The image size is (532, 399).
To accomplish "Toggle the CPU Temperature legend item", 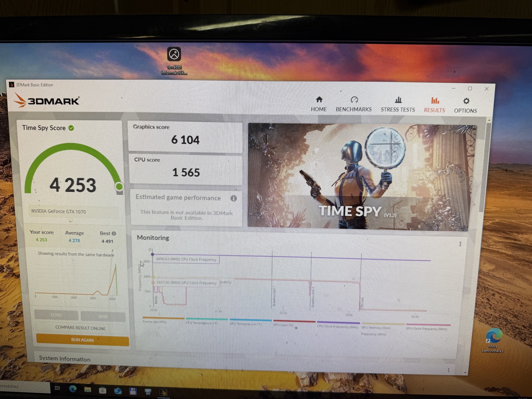I will (x=202, y=323).
